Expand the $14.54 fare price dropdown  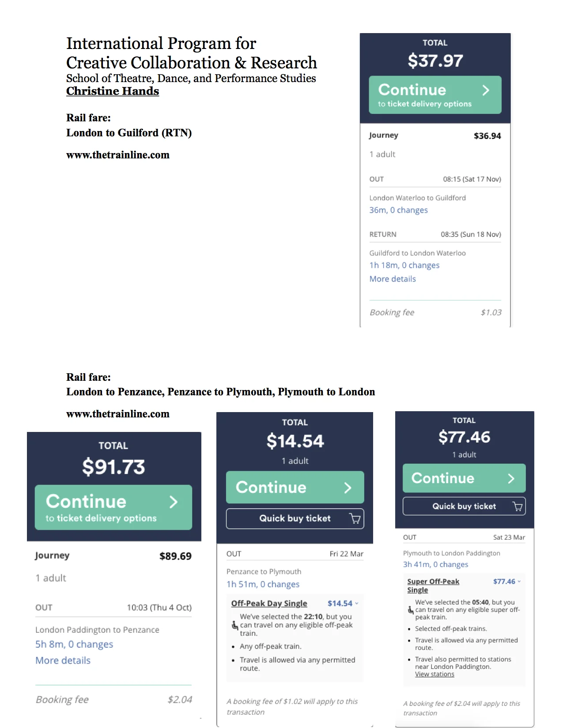click(357, 604)
